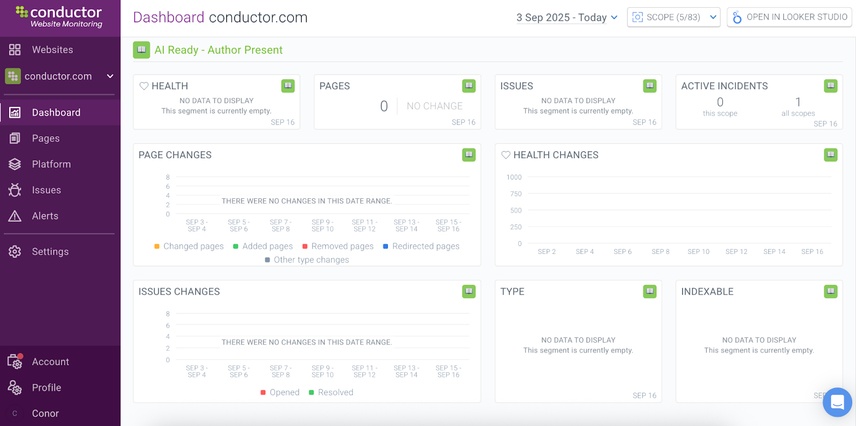Click SEP 16 date on Health card
The image size is (856, 426).
click(x=283, y=122)
